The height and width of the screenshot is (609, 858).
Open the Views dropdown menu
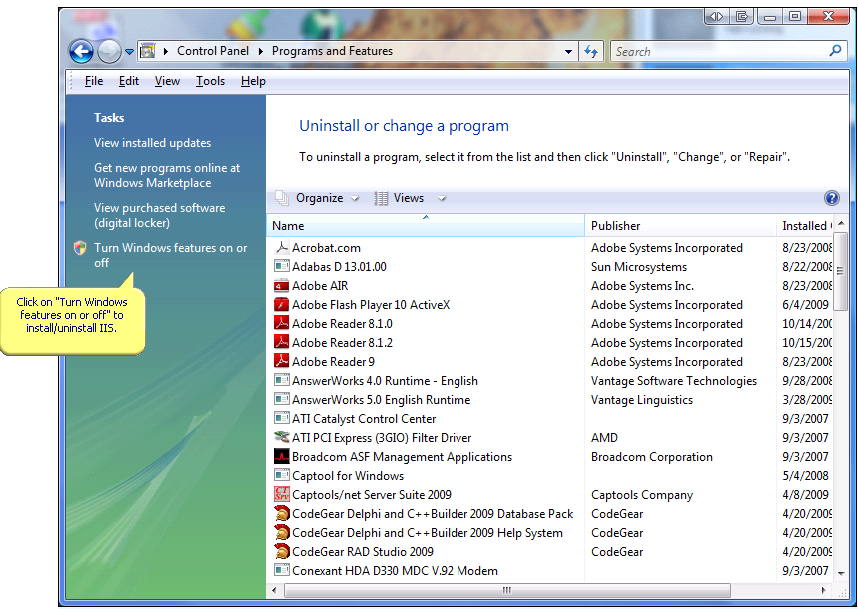(406, 197)
